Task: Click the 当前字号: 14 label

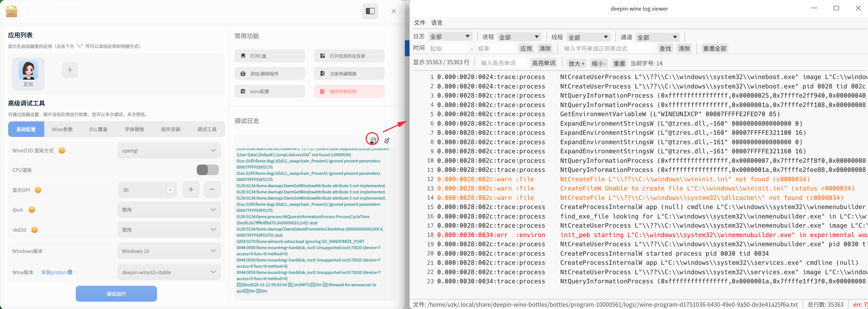Action: [646, 63]
